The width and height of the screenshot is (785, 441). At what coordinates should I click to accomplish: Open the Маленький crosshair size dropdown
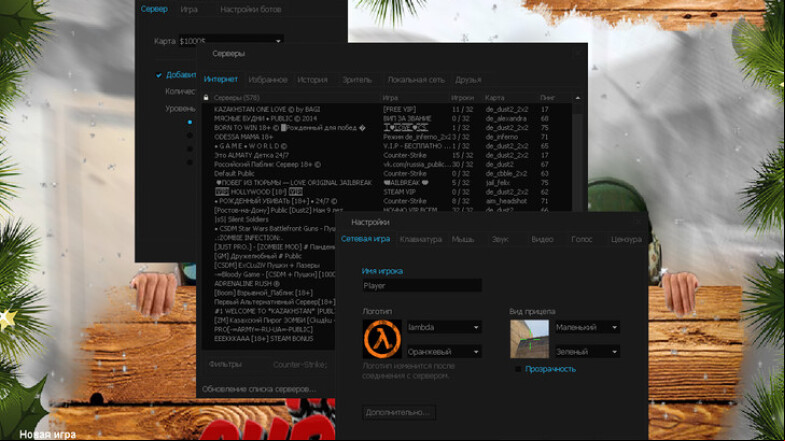[x=587, y=327]
